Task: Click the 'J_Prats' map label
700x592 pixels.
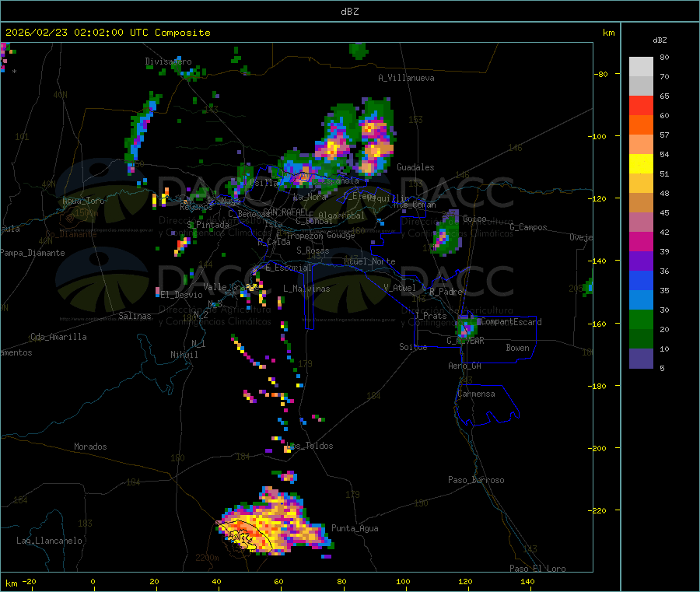Action: [x=431, y=315]
